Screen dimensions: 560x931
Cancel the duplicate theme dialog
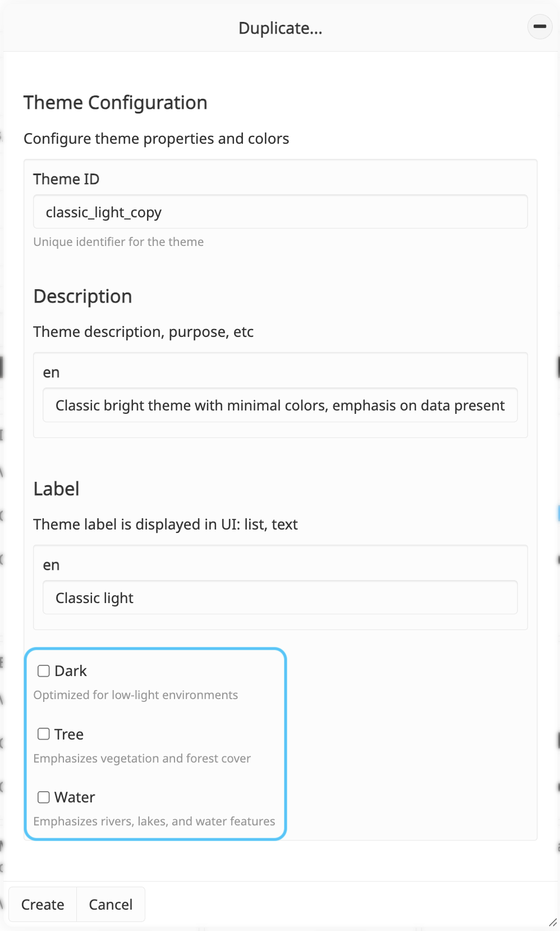tap(111, 905)
